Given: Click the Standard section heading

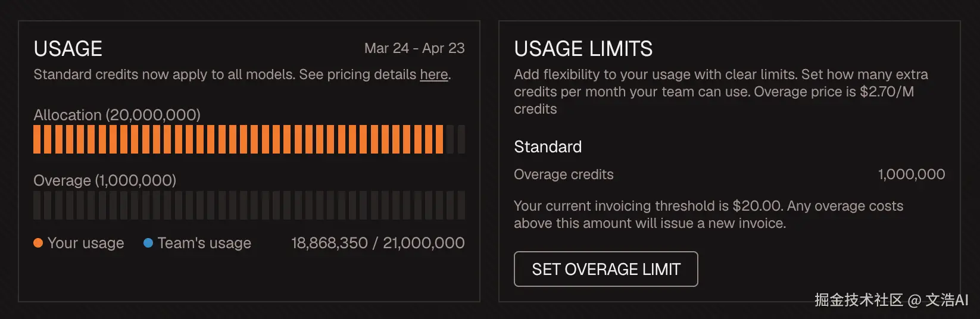Looking at the screenshot, I should coord(548,147).
